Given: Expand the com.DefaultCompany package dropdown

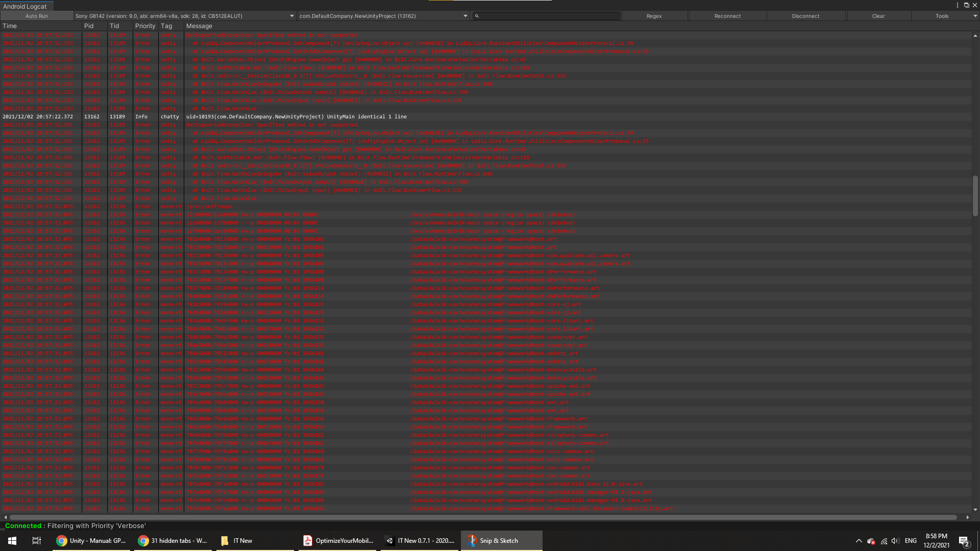Looking at the screenshot, I should coord(383,16).
